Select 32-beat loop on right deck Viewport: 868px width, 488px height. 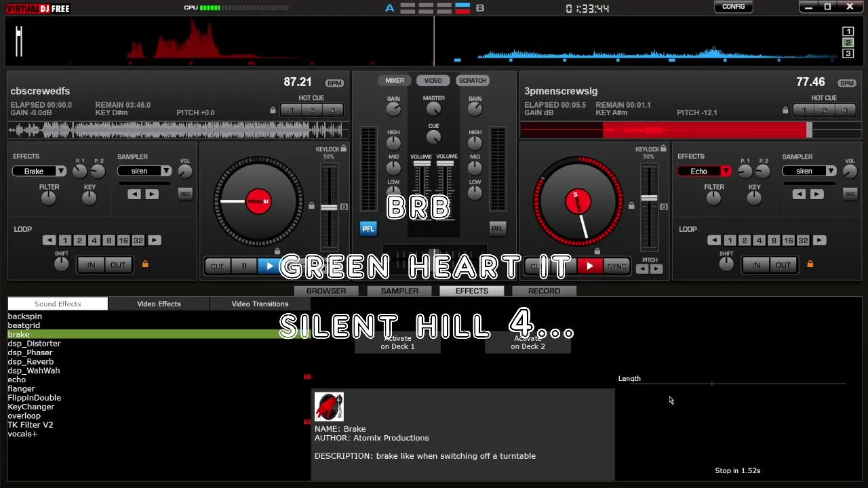(x=803, y=241)
